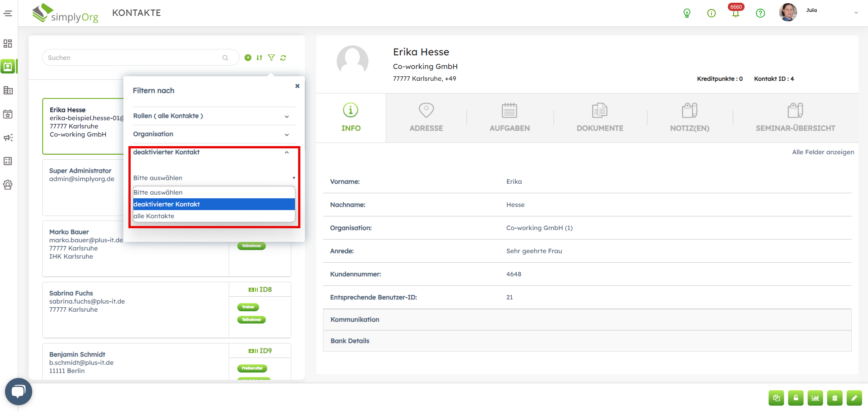Screen dimensions: 868x412
Task: Open the dashboard icon in left sidebar
Action: click(8, 44)
